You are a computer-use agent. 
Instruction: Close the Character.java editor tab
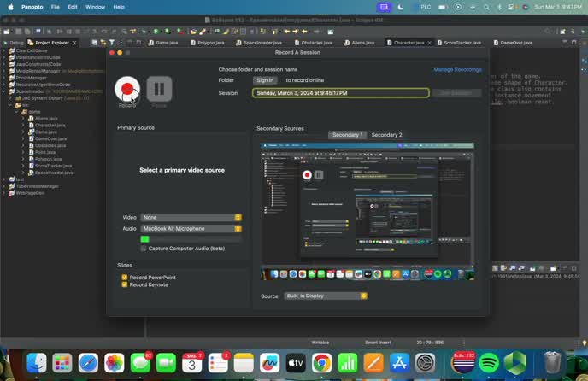click(x=430, y=43)
